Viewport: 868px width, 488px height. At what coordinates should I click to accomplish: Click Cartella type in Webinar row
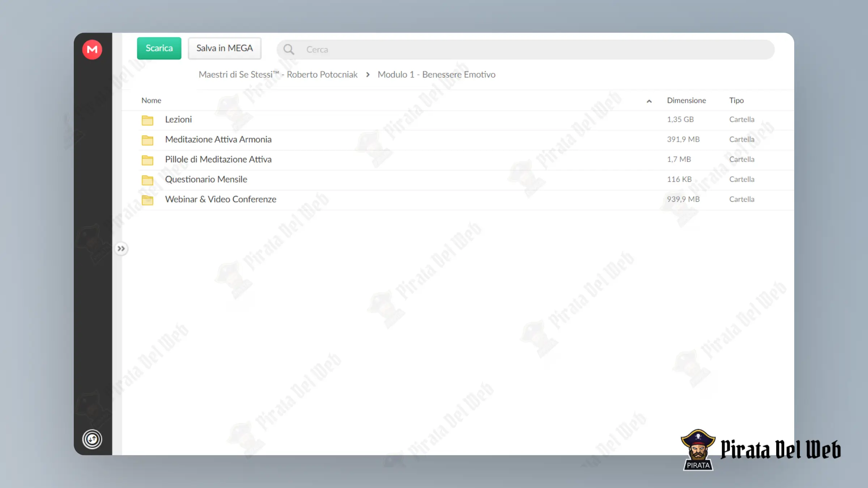pos(742,199)
